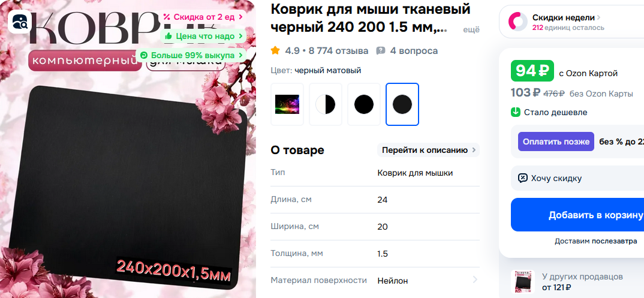Select the half white half black variant
This screenshot has width=644, height=298.
click(x=325, y=104)
